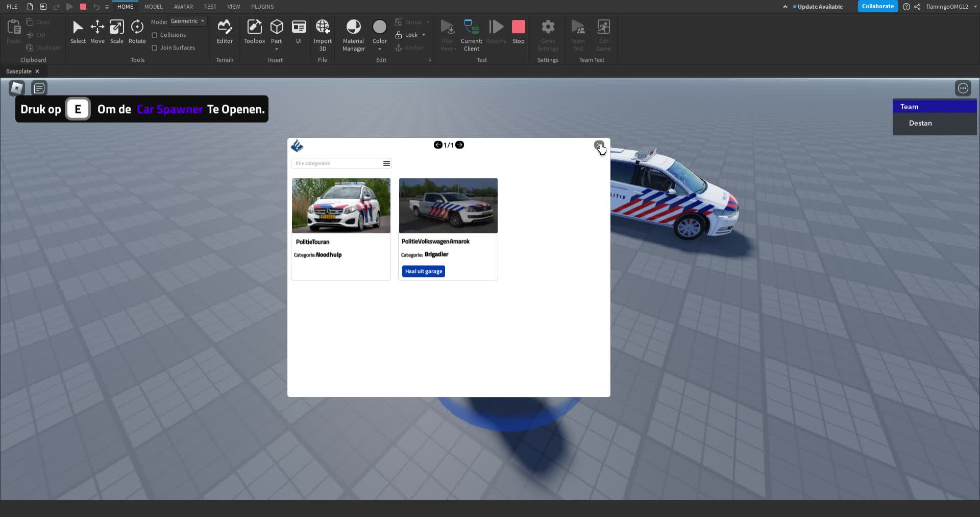Open the Toolbox
The height and width of the screenshot is (517, 980).
[254, 32]
